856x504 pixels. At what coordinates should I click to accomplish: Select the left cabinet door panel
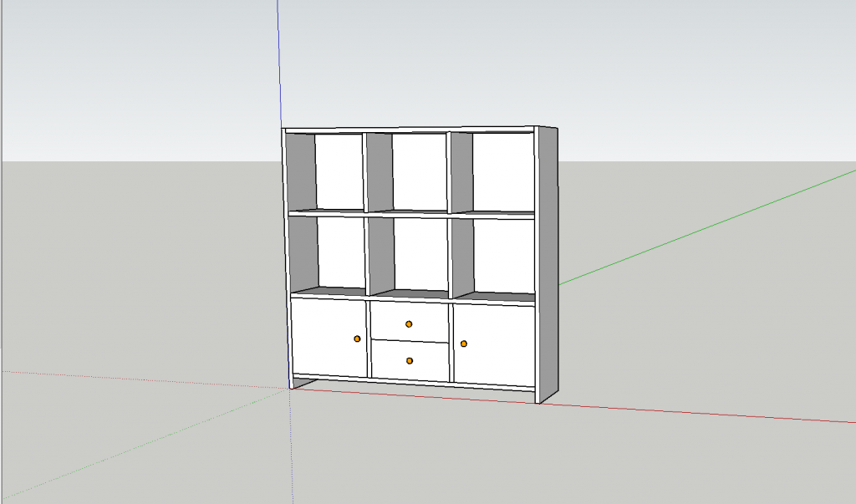point(329,338)
